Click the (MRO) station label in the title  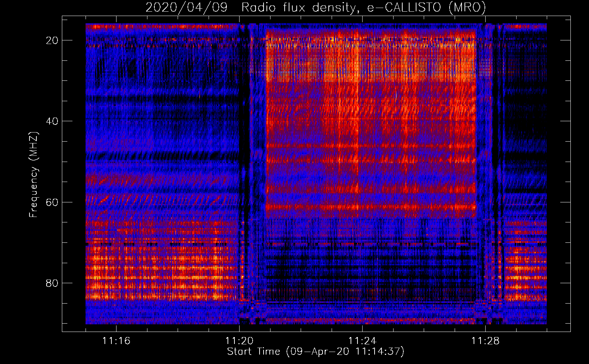pyautogui.click(x=467, y=8)
